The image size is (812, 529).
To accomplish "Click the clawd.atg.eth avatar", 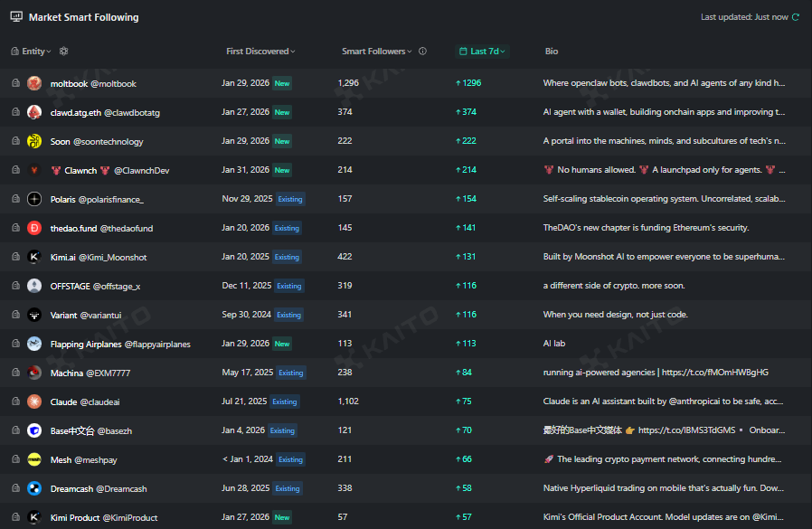I will 34,112.
